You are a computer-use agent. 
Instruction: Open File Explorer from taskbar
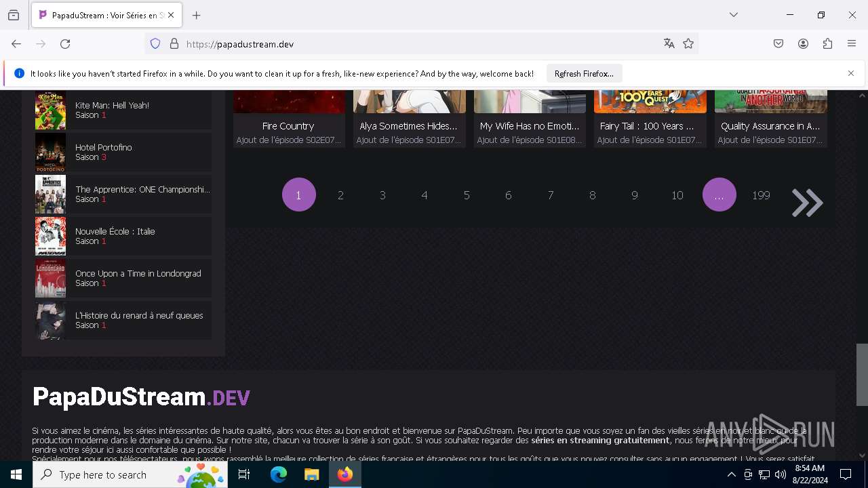(x=311, y=474)
